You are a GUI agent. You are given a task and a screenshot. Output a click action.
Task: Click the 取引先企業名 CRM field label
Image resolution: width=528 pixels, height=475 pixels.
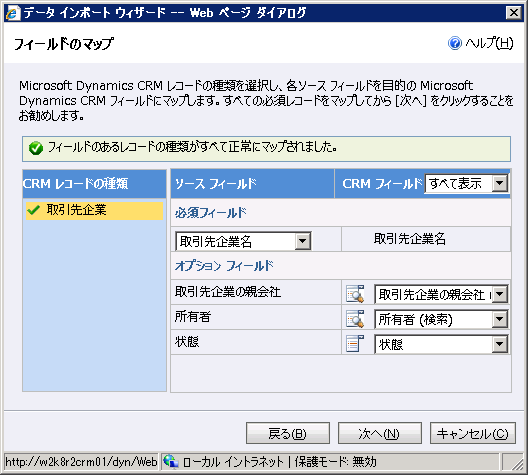click(409, 239)
